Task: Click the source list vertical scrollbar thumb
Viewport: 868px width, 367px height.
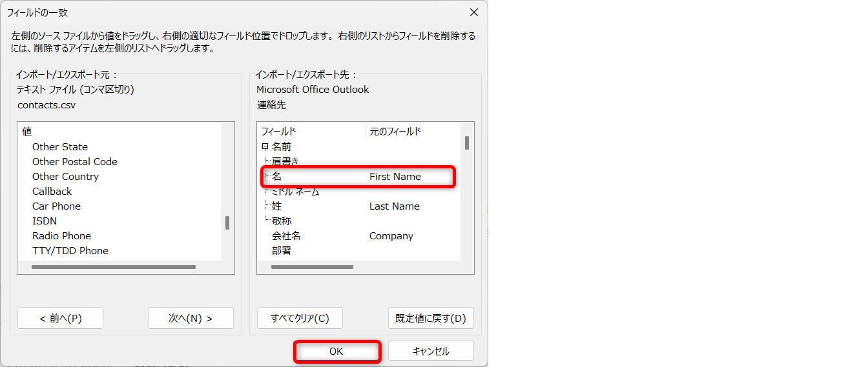Action: [227, 223]
